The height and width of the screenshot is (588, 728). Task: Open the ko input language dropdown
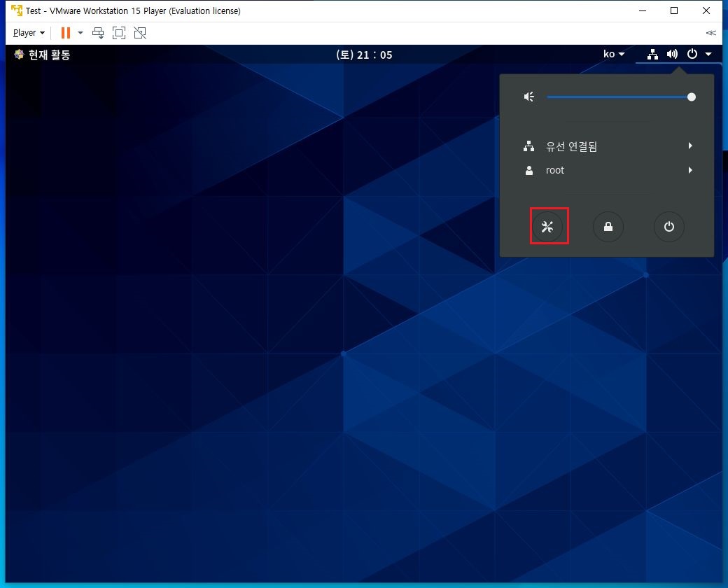click(x=614, y=55)
